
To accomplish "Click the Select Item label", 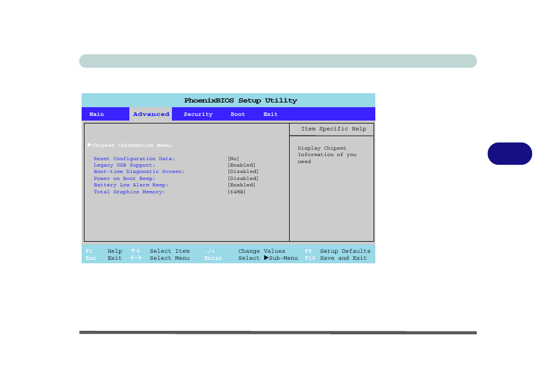I will (x=170, y=251).
